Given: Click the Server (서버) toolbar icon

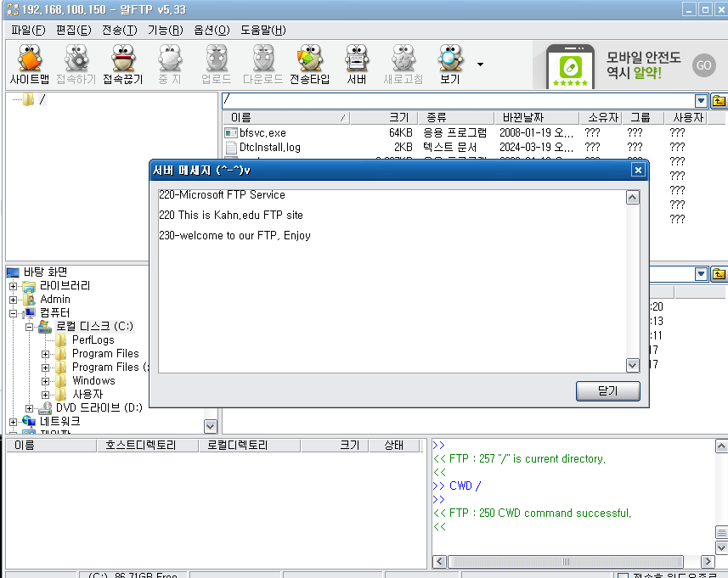Looking at the screenshot, I should 357,65.
